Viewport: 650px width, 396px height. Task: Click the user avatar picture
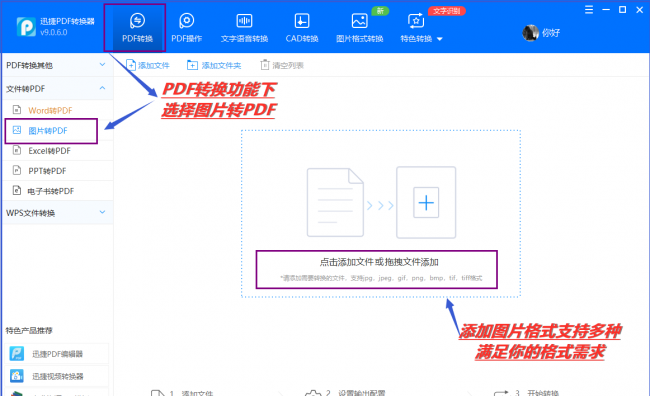530,33
